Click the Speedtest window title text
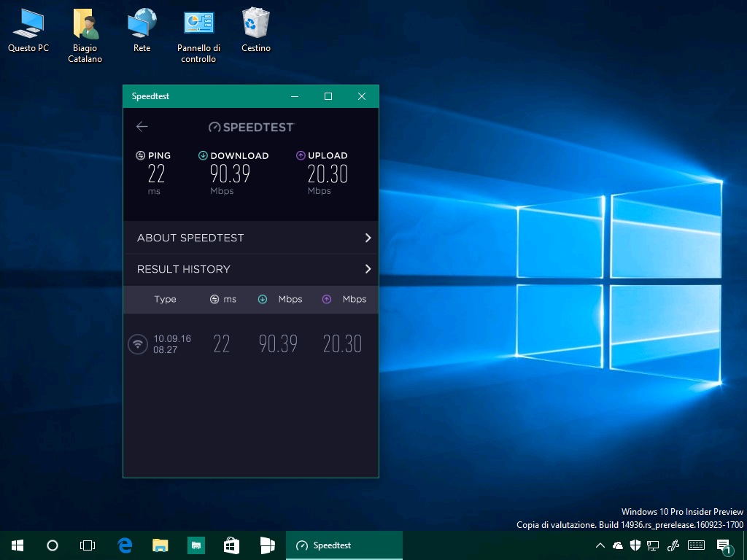The height and width of the screenshot is (560, 747). point(150,96)
